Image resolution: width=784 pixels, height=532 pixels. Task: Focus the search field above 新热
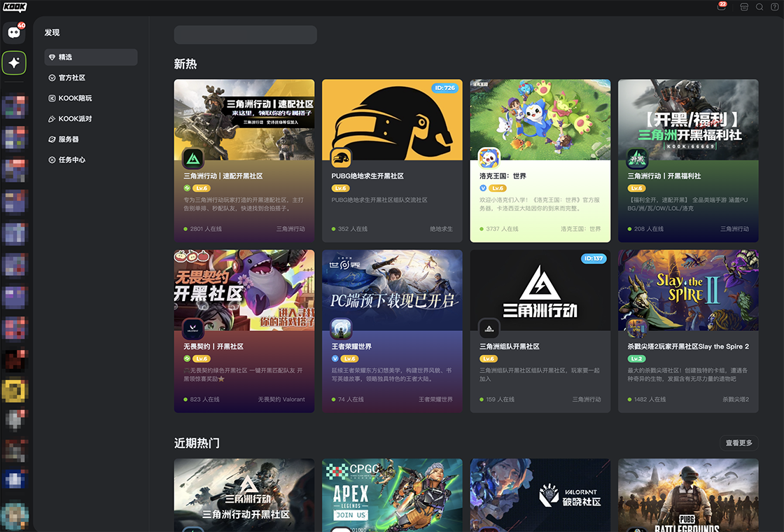[x=246, y=35]
